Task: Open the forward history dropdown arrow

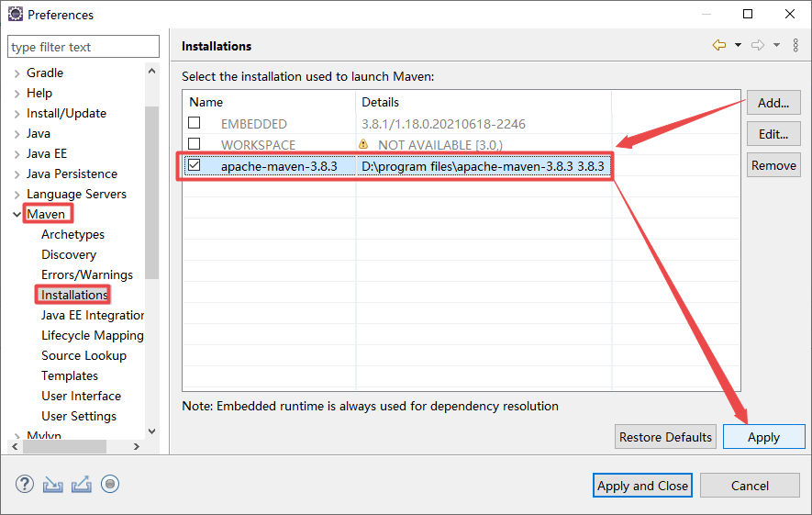Action: [777, 45]
